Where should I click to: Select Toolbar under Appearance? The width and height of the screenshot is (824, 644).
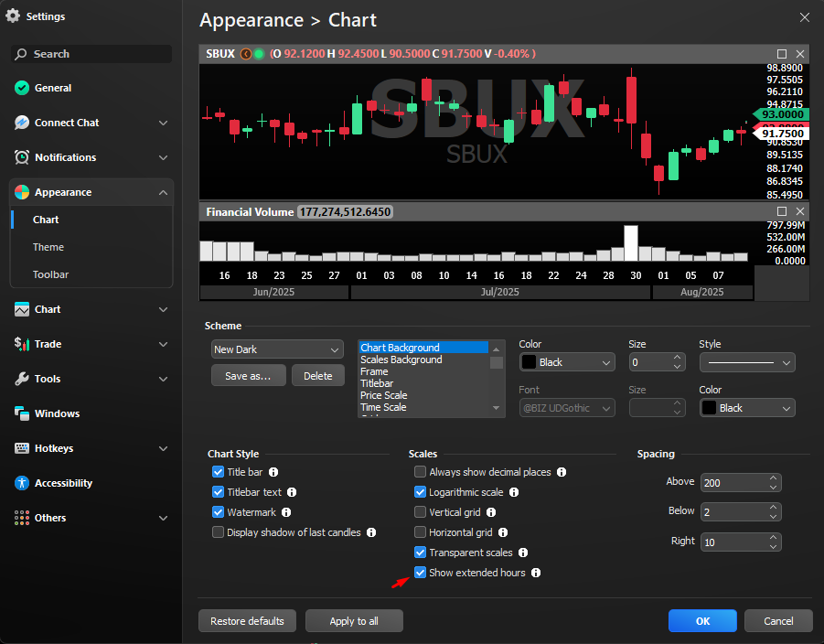coord(50,274)
